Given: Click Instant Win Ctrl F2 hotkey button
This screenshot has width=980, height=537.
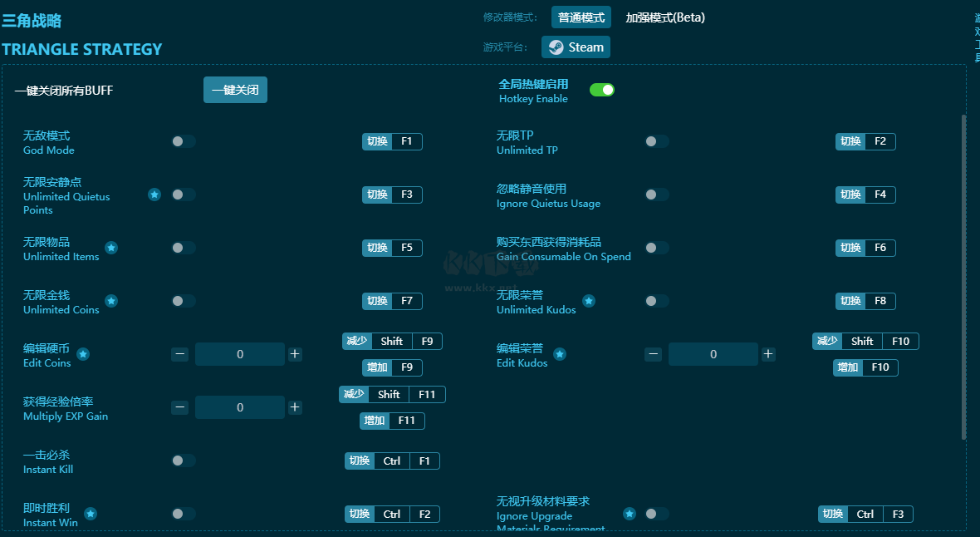Looking at the screenshot, I should pos(393,514).
